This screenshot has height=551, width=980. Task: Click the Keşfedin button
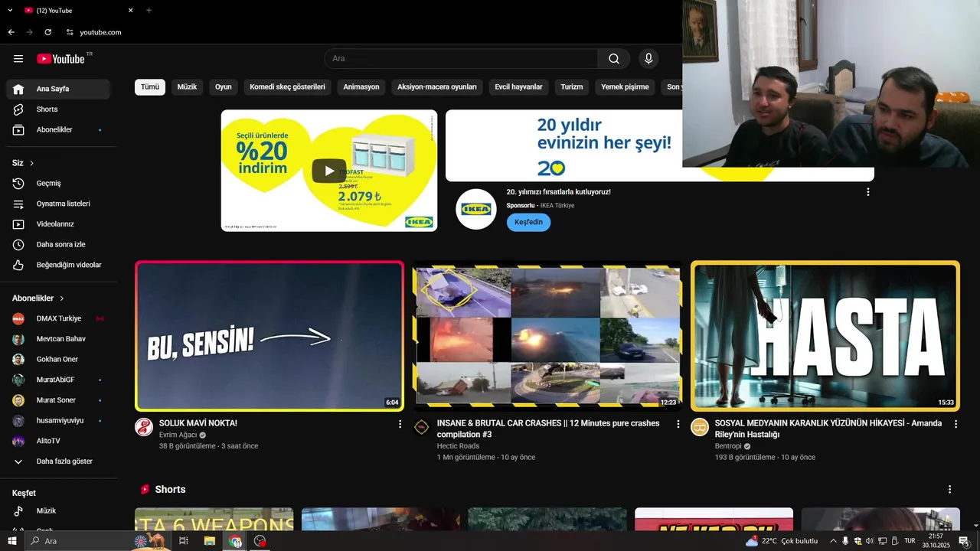[528, 222]
